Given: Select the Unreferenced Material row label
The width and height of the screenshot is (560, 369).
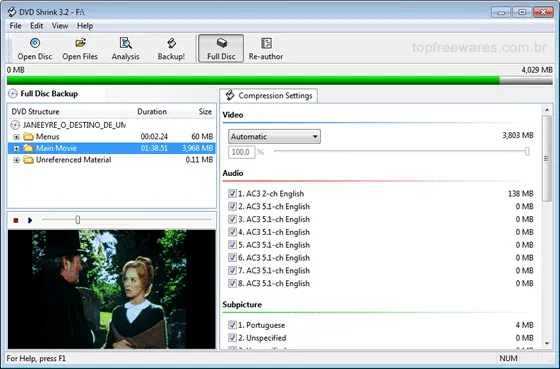Looking at the screenshot, I should tap(74, 160).
